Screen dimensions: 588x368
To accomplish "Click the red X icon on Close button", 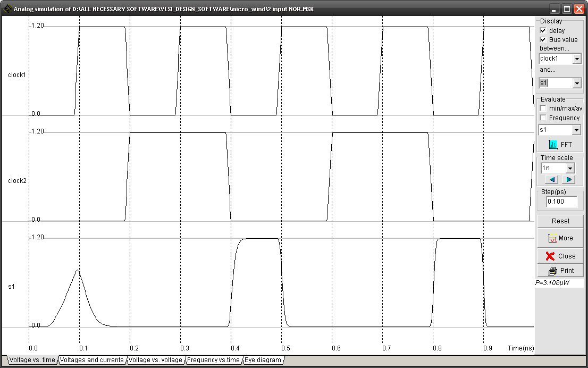I will 549,256.
